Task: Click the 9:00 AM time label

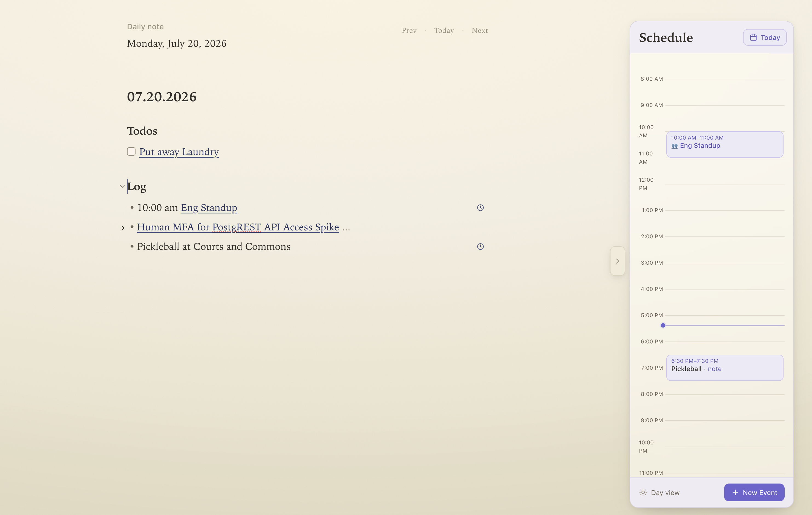Action: 652,105
